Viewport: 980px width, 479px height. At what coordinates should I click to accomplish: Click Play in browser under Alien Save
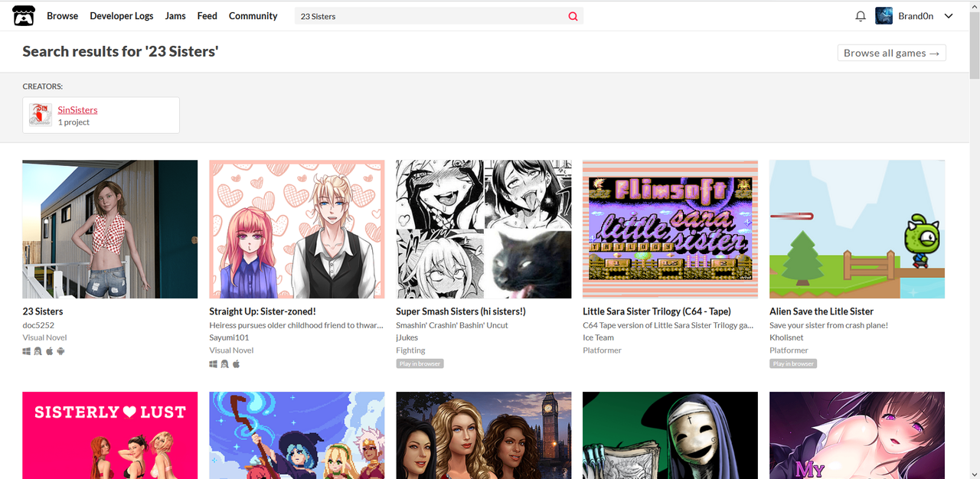pos(793,363)
